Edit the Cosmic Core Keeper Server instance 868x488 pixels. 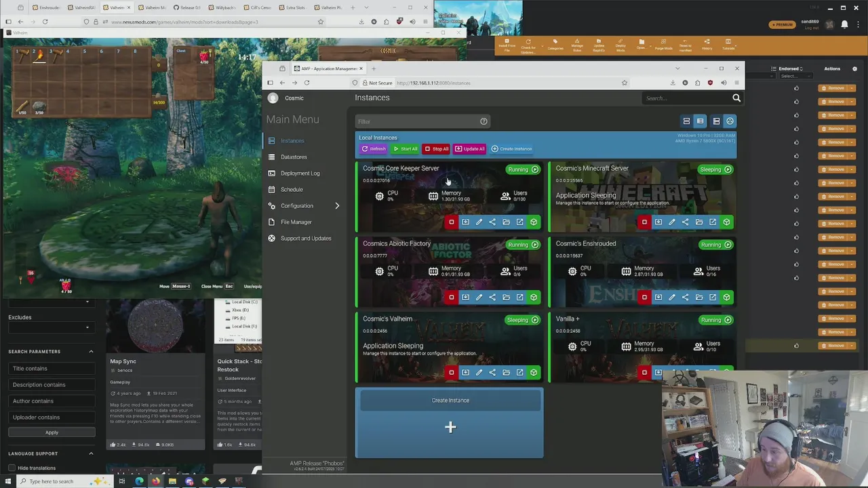point(479,222)
